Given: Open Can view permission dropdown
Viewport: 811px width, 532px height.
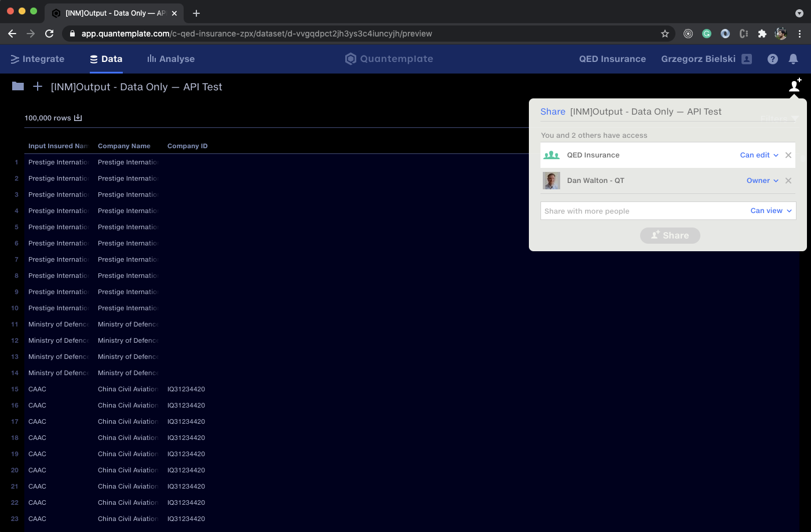Looking at the screenshot, I should point(771,211).
